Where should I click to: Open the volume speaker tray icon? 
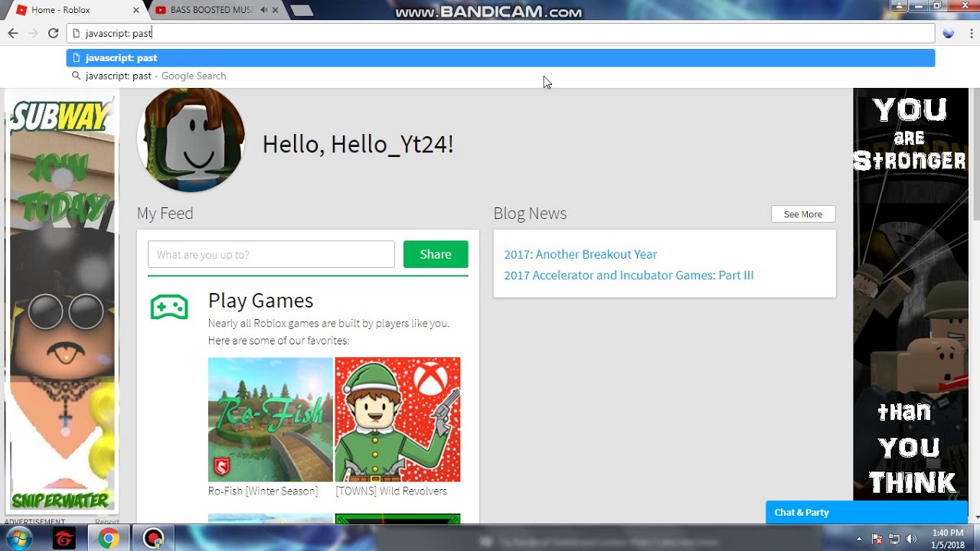[911, 540]
